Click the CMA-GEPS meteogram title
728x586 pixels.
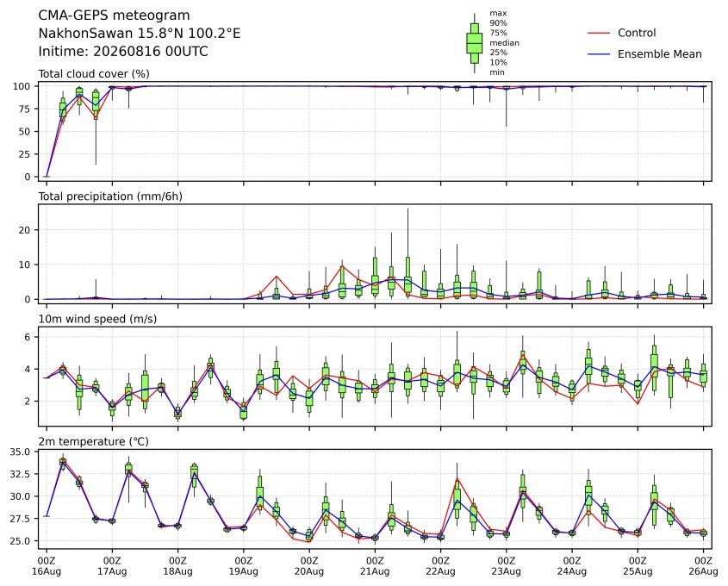pyautogui.click(x=114, y=16)
